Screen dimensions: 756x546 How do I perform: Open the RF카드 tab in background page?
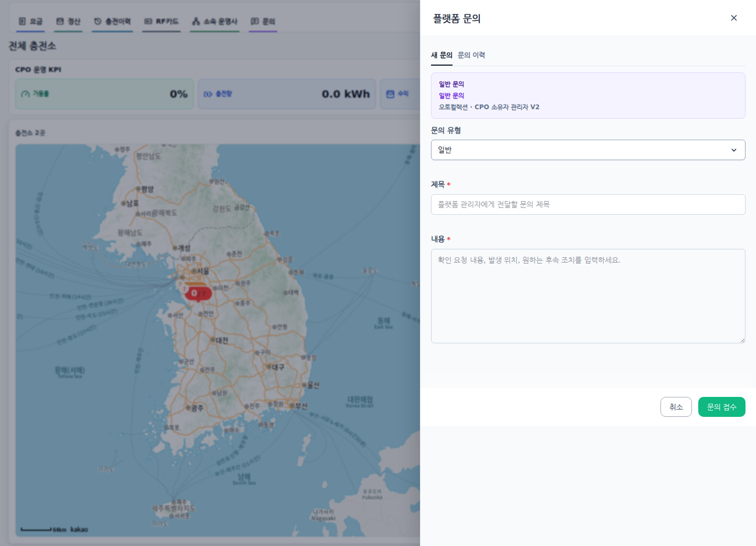[x=161, y=22]
